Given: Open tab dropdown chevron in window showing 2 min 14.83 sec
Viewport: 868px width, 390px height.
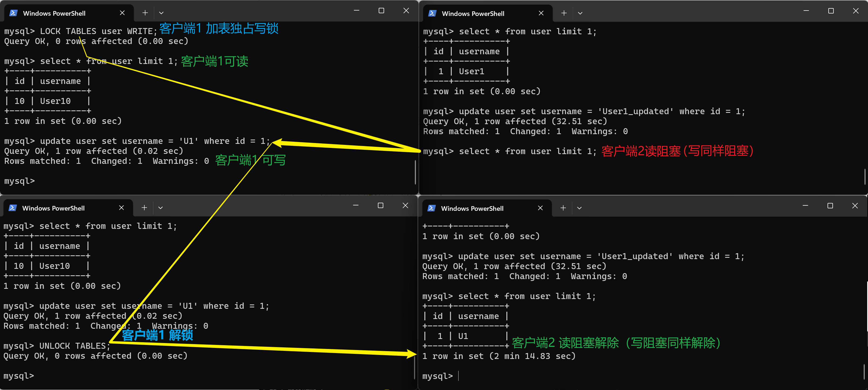Looking at the screenshot, I should [x=580, y=208].
